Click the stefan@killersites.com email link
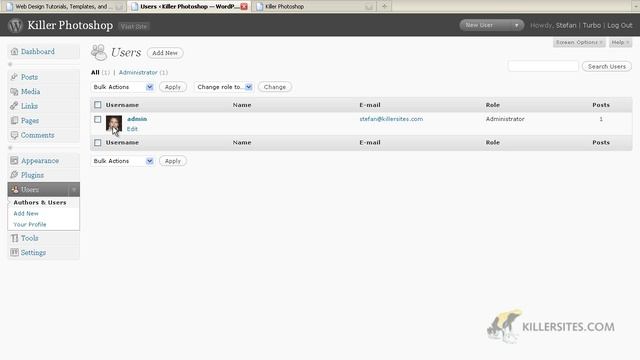This screenshot has width=640, height=360. [391, 119]
